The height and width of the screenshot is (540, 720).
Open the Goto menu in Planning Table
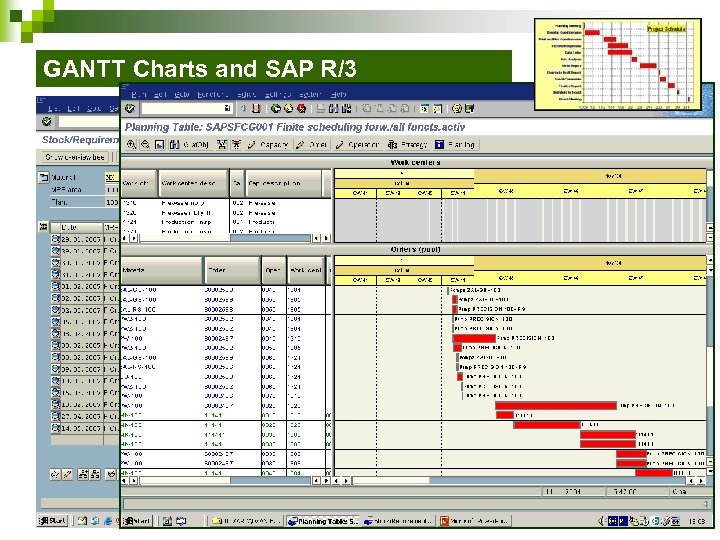182,94
